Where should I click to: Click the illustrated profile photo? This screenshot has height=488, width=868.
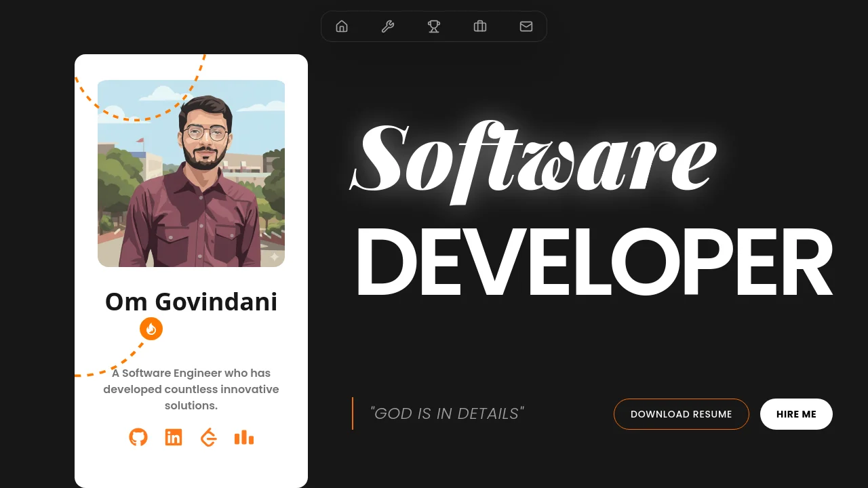(x=191, y=174)
